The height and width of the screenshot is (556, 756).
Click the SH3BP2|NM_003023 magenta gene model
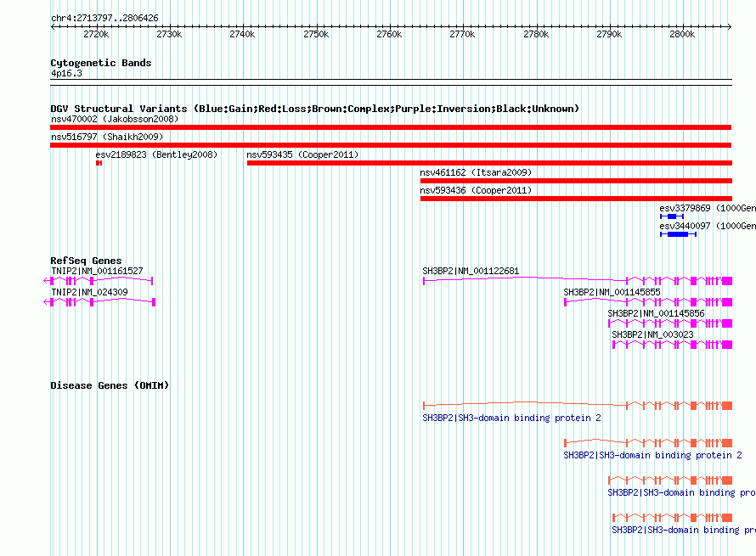(x=672, y=345)
